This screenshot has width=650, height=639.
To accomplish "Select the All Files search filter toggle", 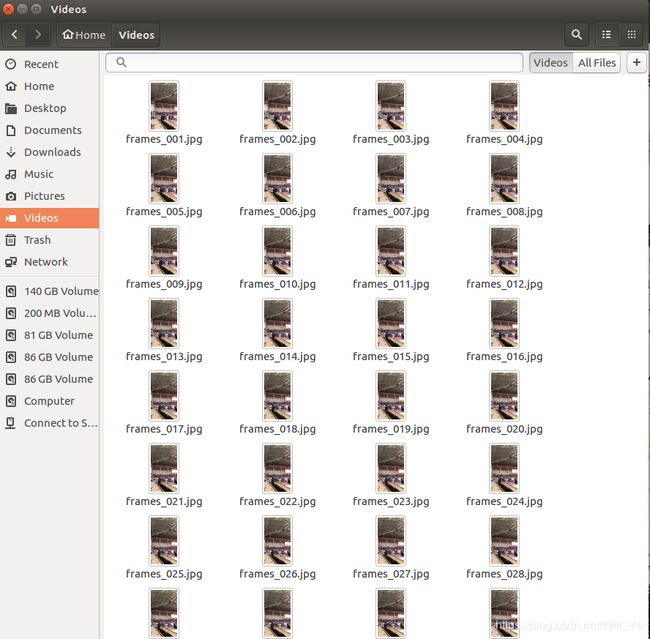I will click(x=597, y=63).
